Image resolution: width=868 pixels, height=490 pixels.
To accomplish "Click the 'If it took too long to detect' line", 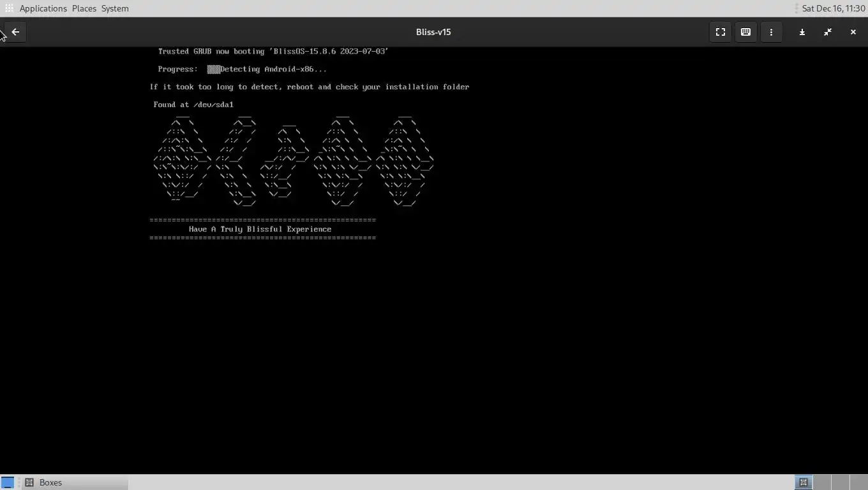I will pos(310,87).
